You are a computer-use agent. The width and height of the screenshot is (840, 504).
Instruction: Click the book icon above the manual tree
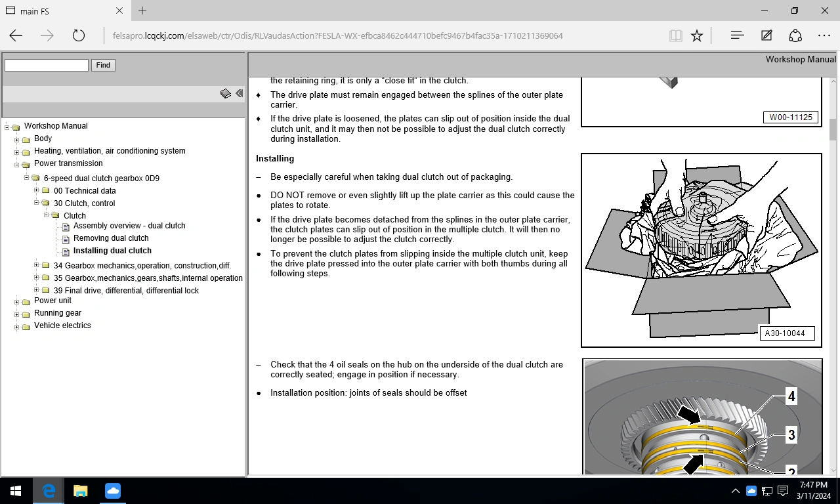point(225,93)
